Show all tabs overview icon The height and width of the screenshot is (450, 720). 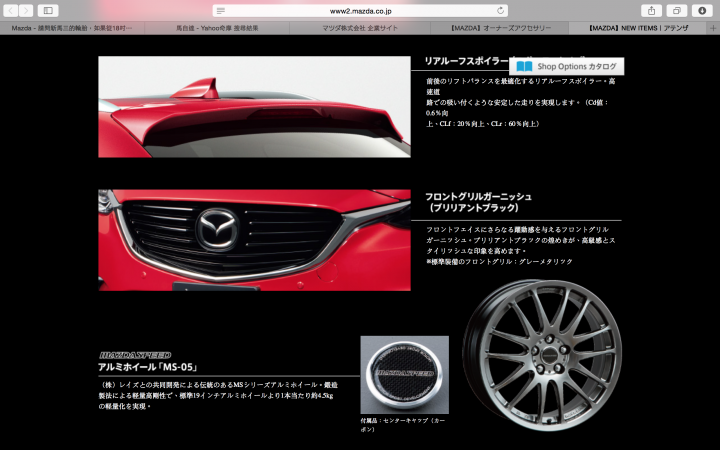tap(676, 11)
